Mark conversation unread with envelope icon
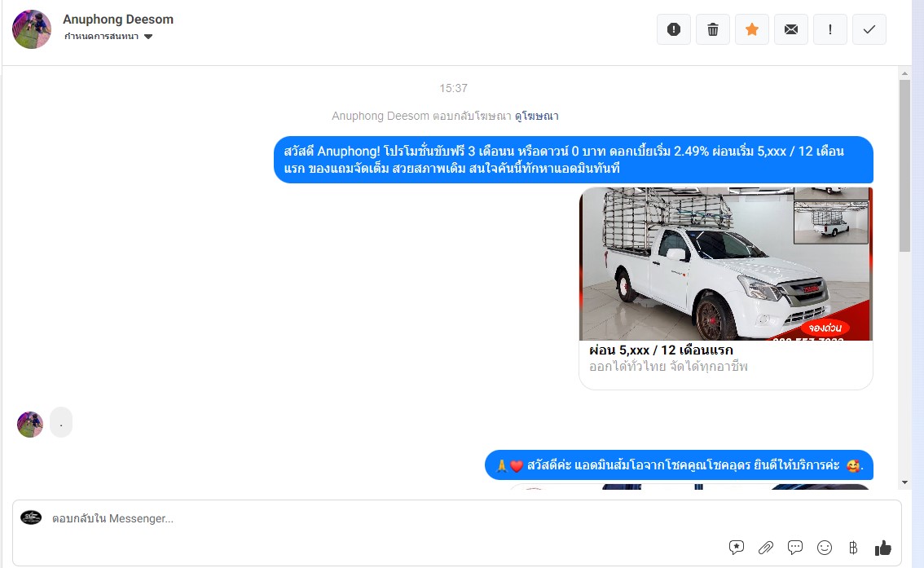924x568 pixels. pos(791,29)
